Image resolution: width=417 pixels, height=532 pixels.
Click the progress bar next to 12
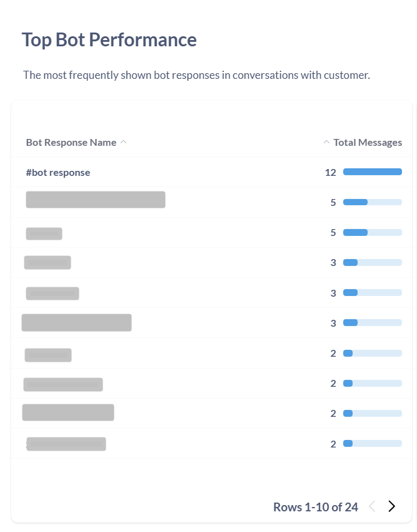(371, 171)
